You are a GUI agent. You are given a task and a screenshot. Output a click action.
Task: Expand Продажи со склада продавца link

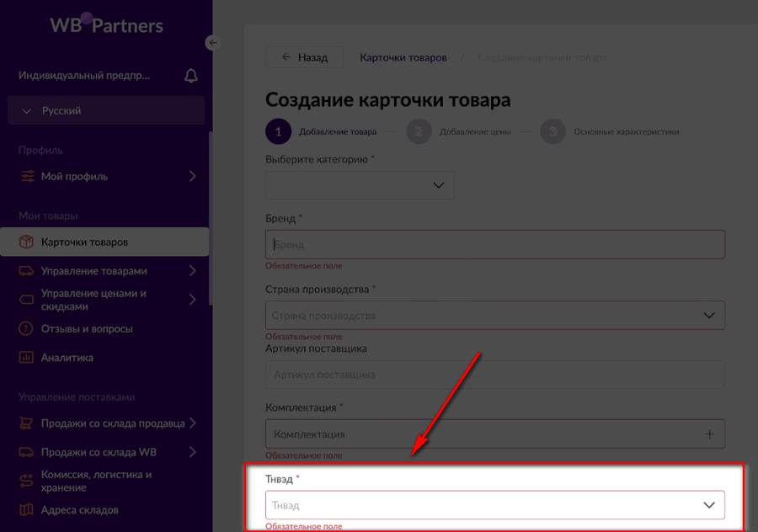click(105, 423)
